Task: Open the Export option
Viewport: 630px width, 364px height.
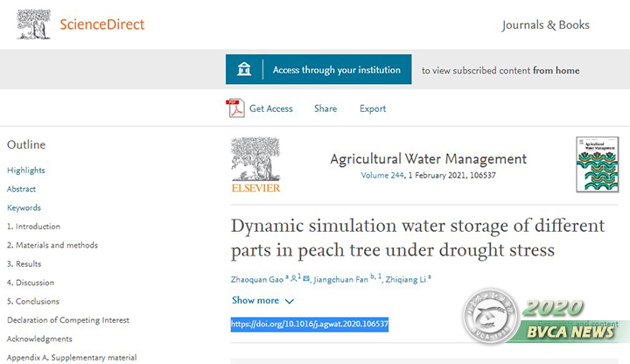Action: point(373,108)
